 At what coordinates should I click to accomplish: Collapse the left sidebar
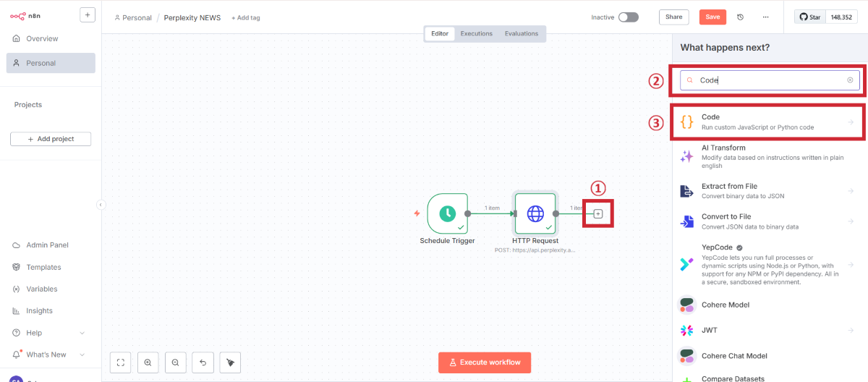coord(101,205)
